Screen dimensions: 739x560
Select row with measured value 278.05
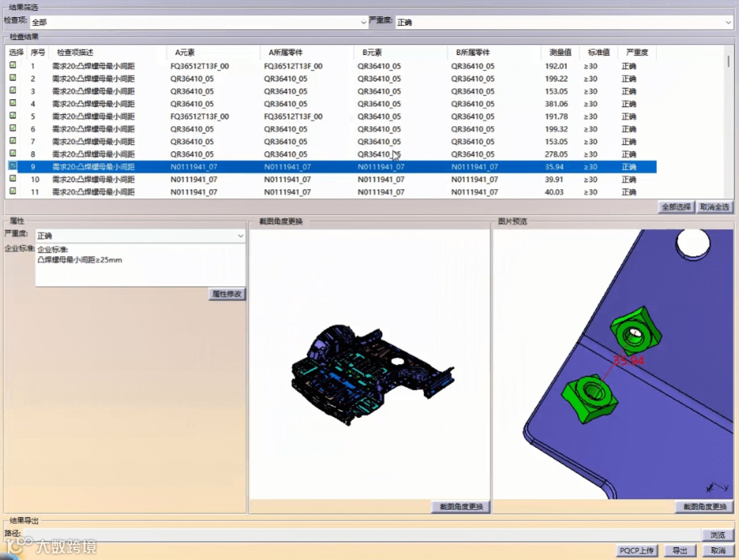click(332, 154)
